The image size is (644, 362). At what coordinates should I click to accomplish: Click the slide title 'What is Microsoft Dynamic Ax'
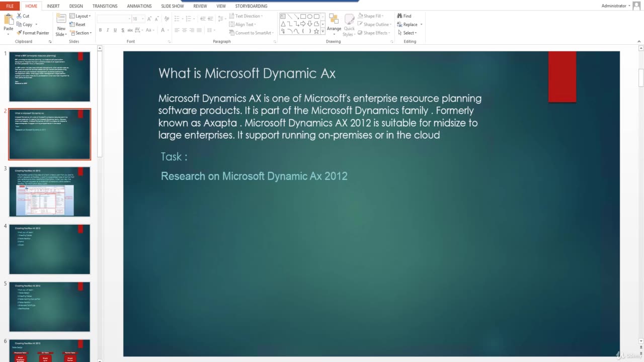point(247,73)
